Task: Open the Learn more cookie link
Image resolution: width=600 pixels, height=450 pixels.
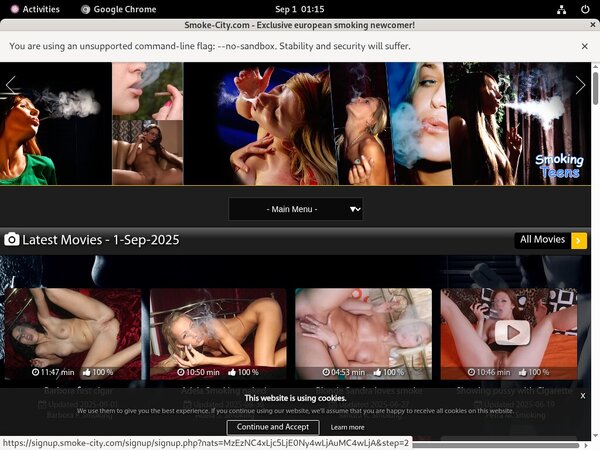Action: [x=348, y=427]
